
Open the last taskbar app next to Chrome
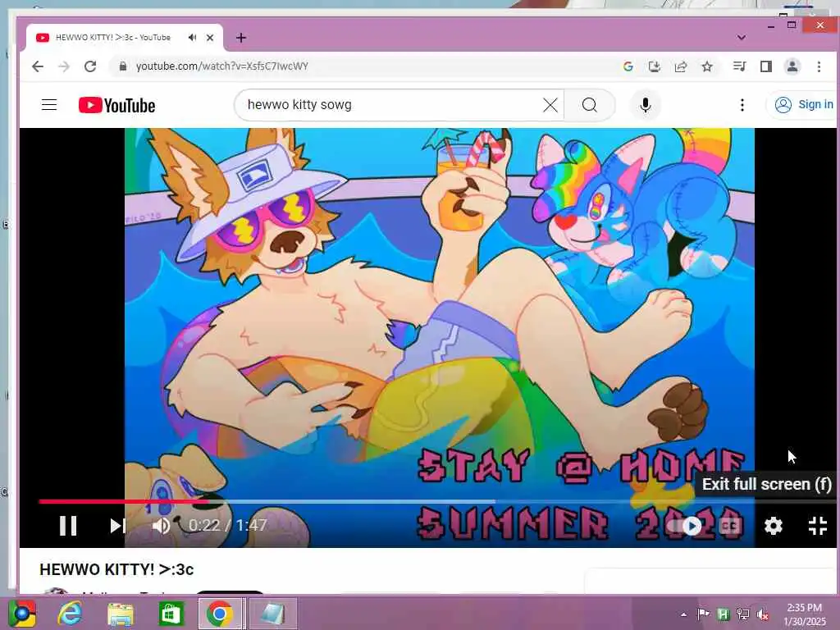click(x=272, y=614)
